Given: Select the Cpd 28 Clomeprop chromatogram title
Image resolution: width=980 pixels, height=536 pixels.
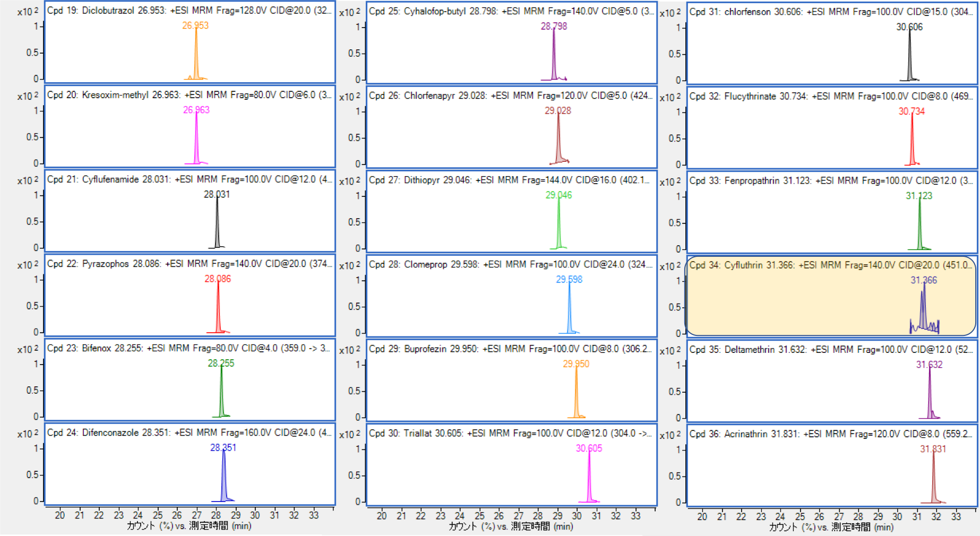Looking at the screenshot, I should (511, 264).
